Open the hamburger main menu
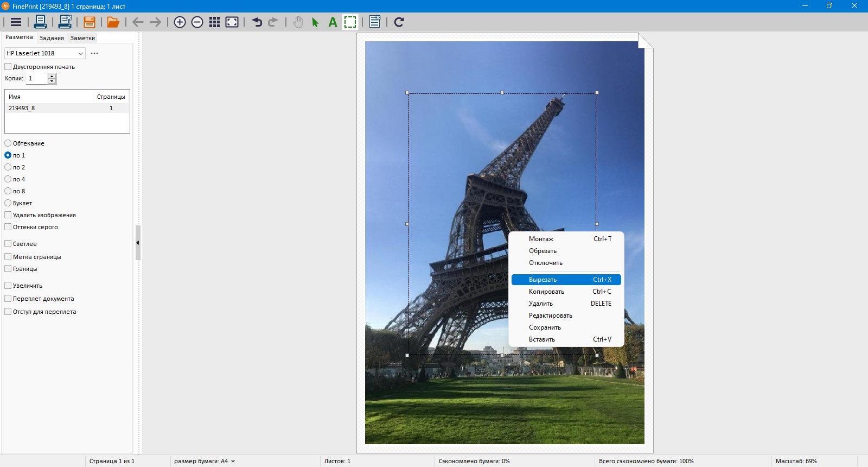Screen dimensions: 868x467 (16, 22)
